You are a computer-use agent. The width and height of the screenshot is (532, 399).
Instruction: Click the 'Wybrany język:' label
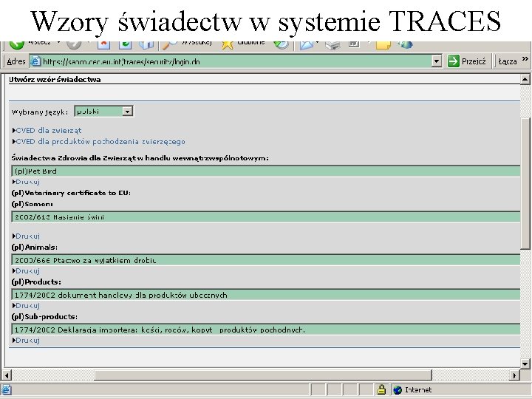[40, 112]
